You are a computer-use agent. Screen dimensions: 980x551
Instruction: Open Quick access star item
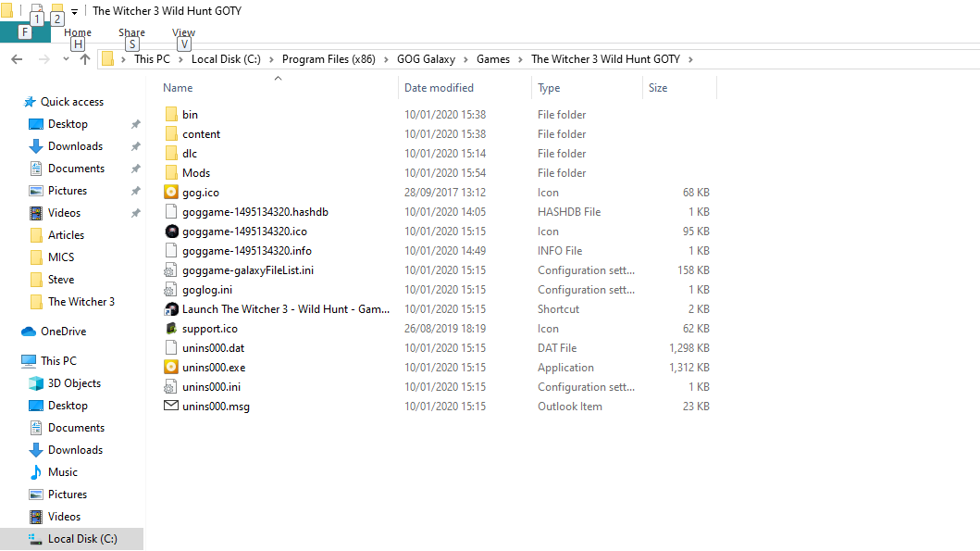point(63,102)
